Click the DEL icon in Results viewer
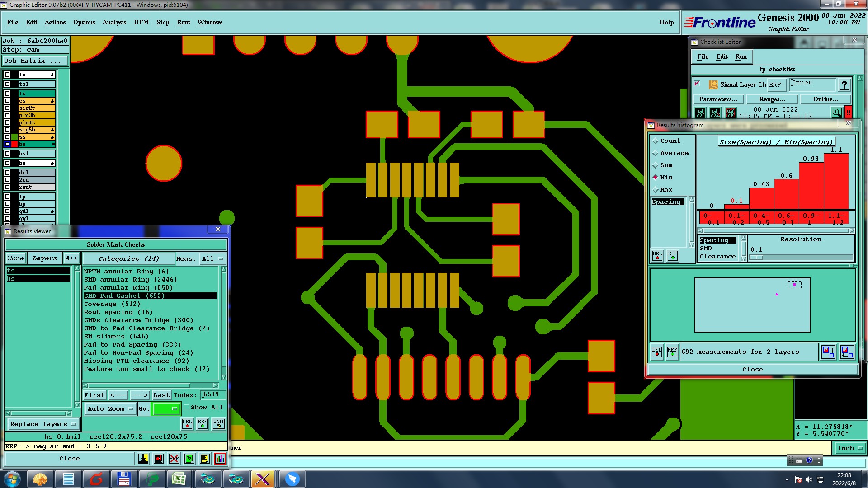Image resolution: width=868 pixels, height=488 pixels. click(187, 424)
